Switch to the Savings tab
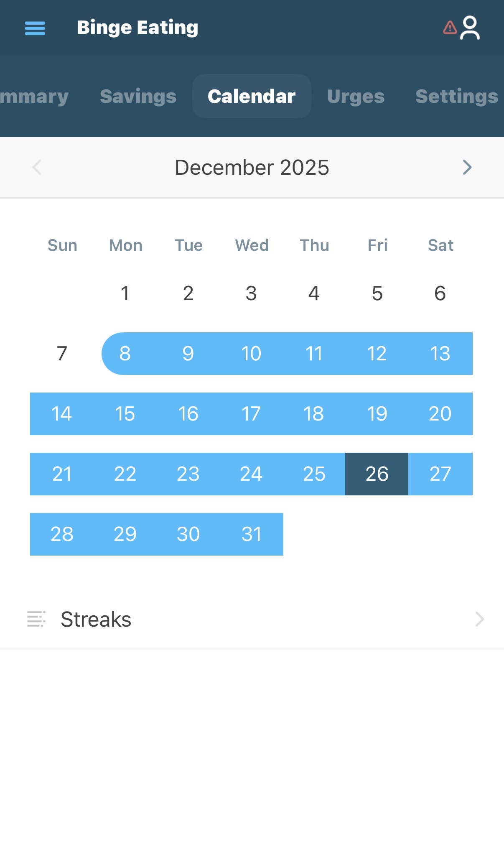 coord(138,96)
